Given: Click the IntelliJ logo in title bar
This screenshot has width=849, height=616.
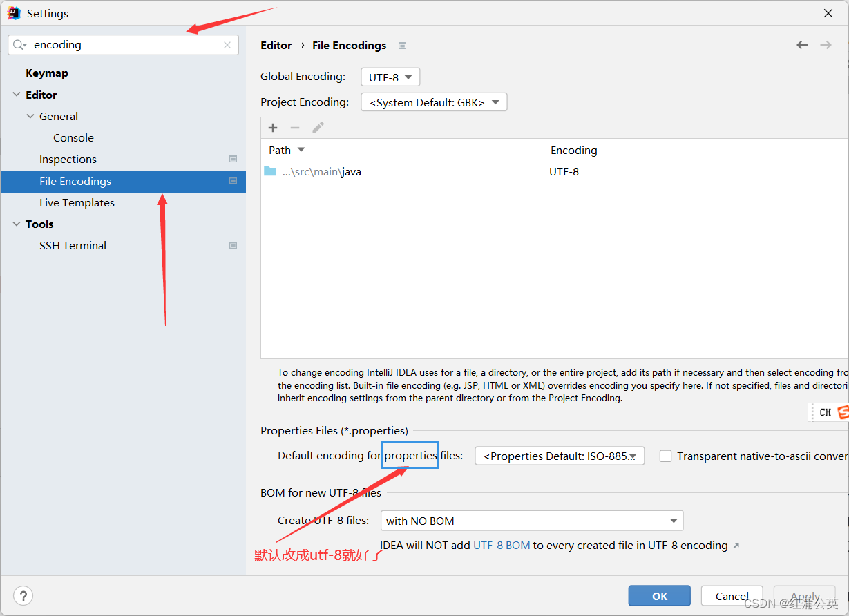Looking at the screenshot, I should pyautogui.click(x=14, y=13).
